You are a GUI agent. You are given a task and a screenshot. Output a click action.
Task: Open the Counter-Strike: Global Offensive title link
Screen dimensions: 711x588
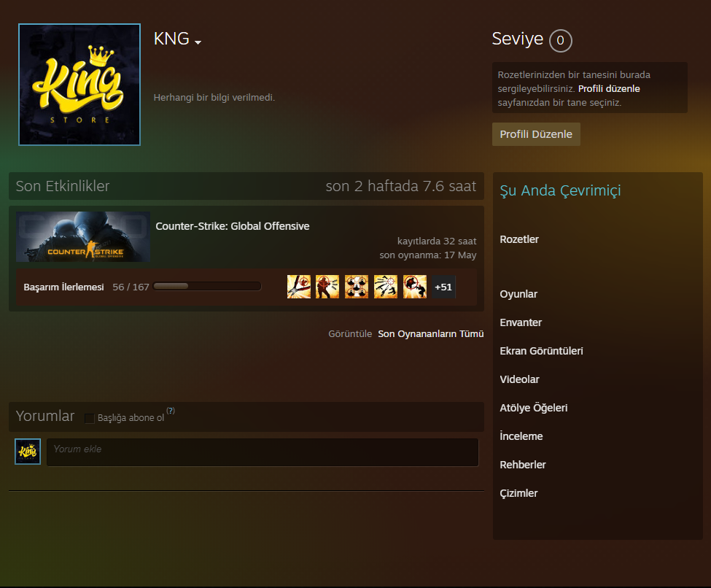233,226
